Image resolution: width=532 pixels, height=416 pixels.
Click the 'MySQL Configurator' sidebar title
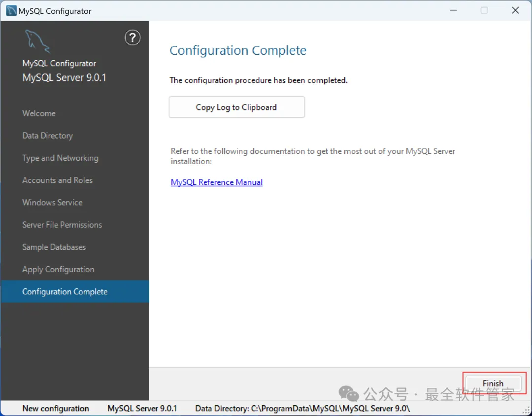pyautogui.click(x=59, y=63)
